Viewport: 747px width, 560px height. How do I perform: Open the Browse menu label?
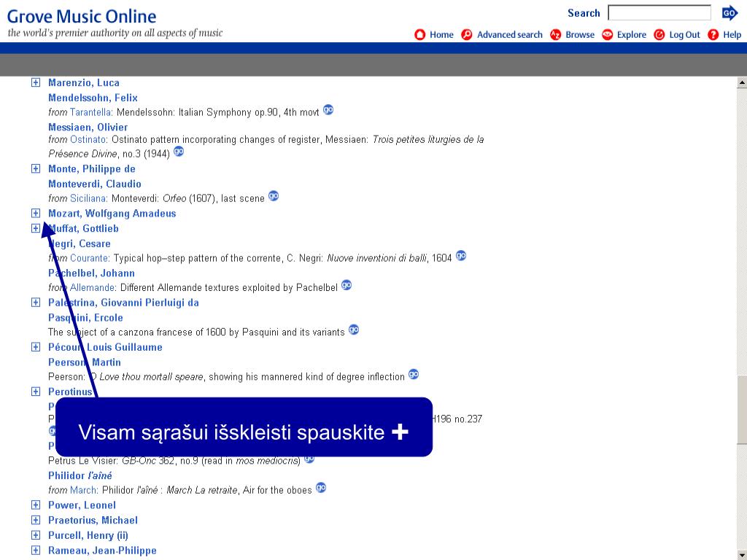[x=580, y=35]
